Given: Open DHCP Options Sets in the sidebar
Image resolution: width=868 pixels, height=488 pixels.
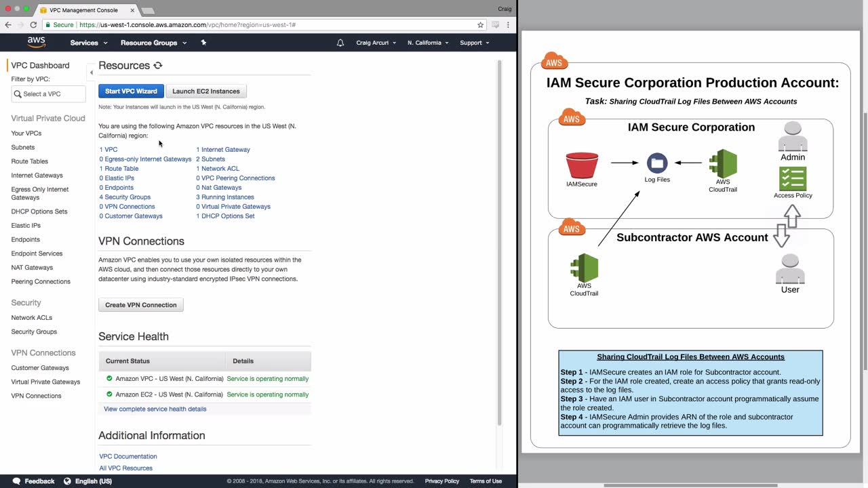Looking at the screenshot, I should (39, 211).
